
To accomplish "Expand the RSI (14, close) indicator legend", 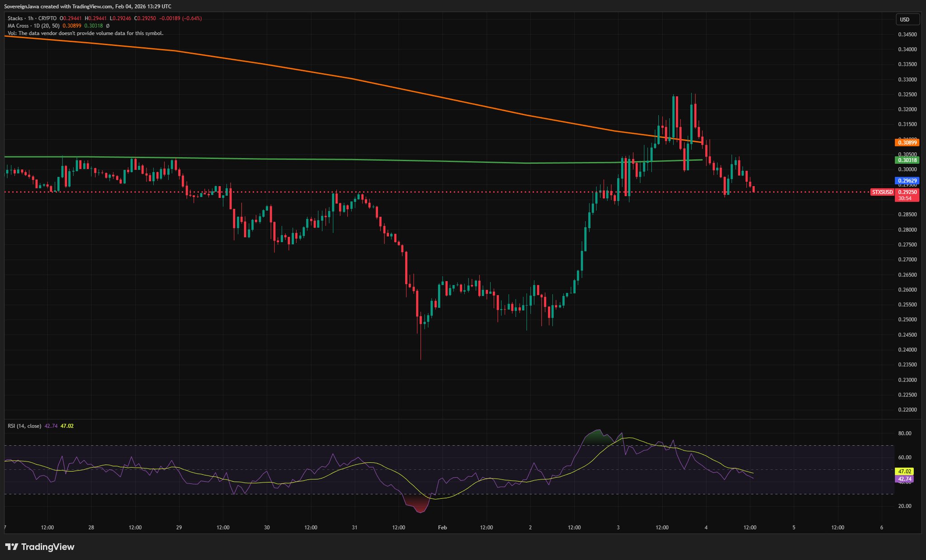I will click(24, 426).
